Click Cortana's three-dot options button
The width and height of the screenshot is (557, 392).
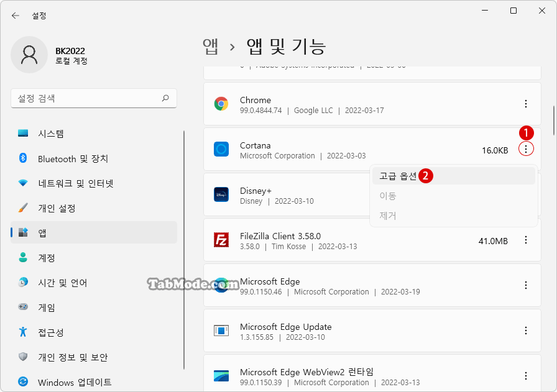(526, 148)
